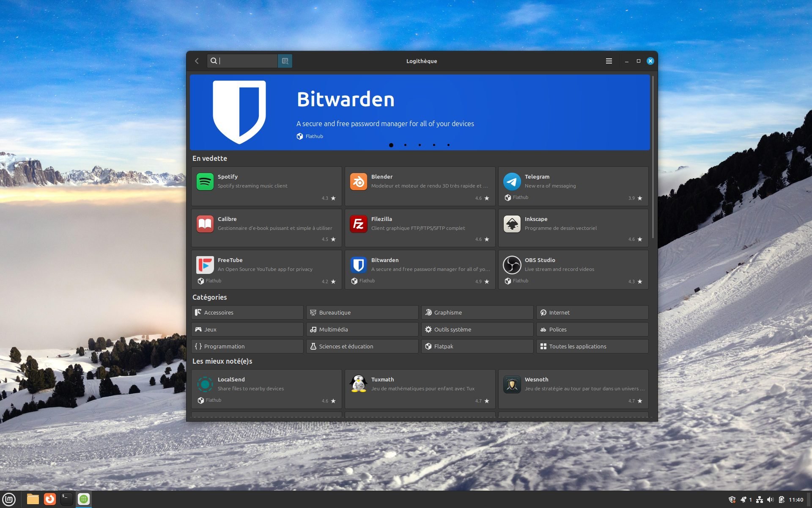This screenshot has height=508, width=812.
Task: Click the Filezilla app icon
Action: [359, 224]
